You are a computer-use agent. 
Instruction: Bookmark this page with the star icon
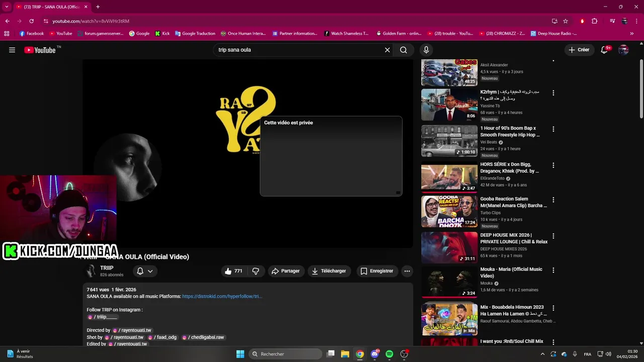566,21
